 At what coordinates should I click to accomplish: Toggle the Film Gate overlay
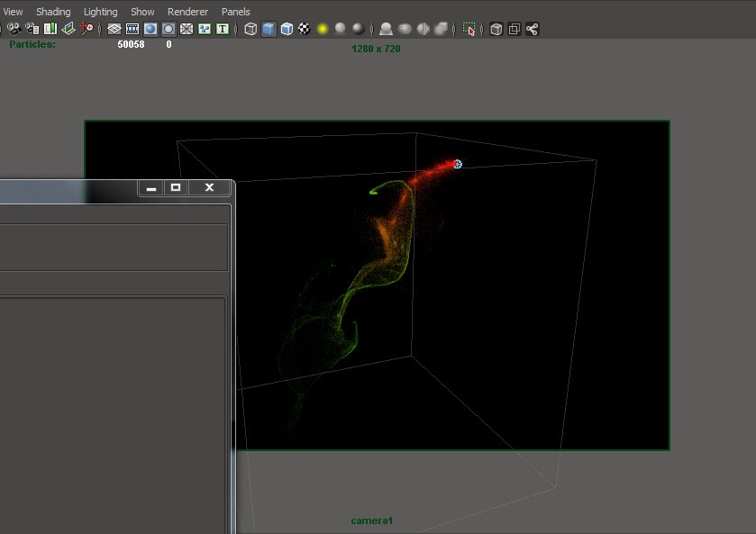click(132, 29)
